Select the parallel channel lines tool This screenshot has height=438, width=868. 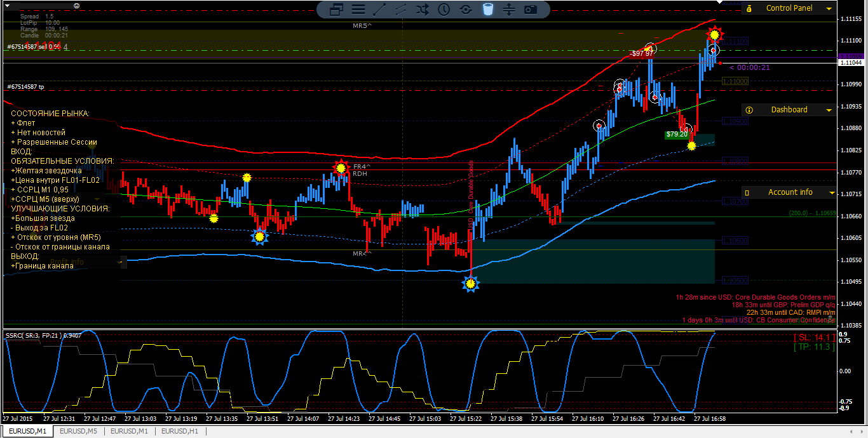point(401,10)
